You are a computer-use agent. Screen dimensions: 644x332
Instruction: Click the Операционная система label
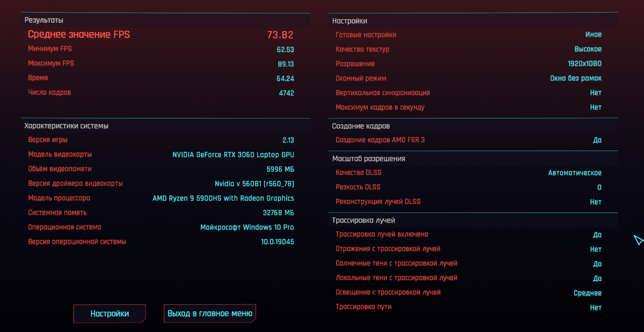pyautogui.click(x=65, y=227)
